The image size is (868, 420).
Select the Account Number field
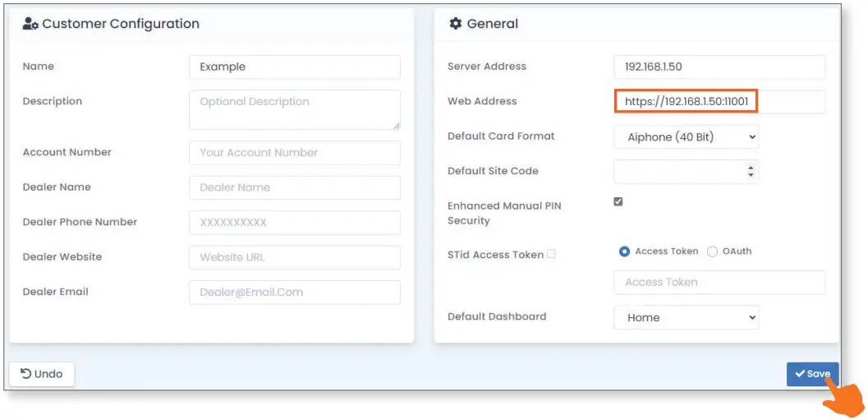point(294,153)
